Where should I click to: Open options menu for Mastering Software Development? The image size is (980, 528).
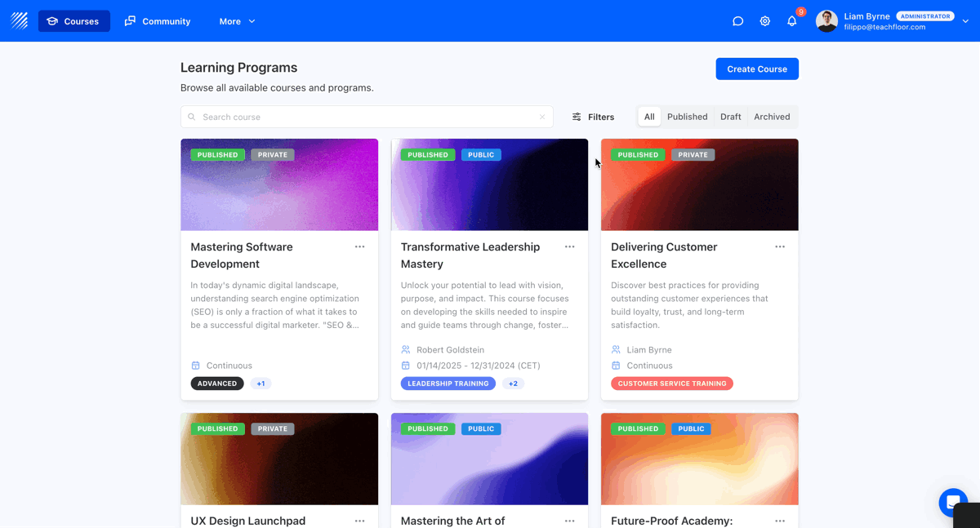pos(359,246)
